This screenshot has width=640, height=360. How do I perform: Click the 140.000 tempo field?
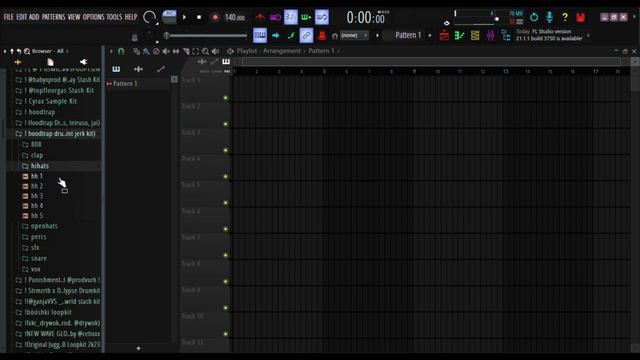235,17
